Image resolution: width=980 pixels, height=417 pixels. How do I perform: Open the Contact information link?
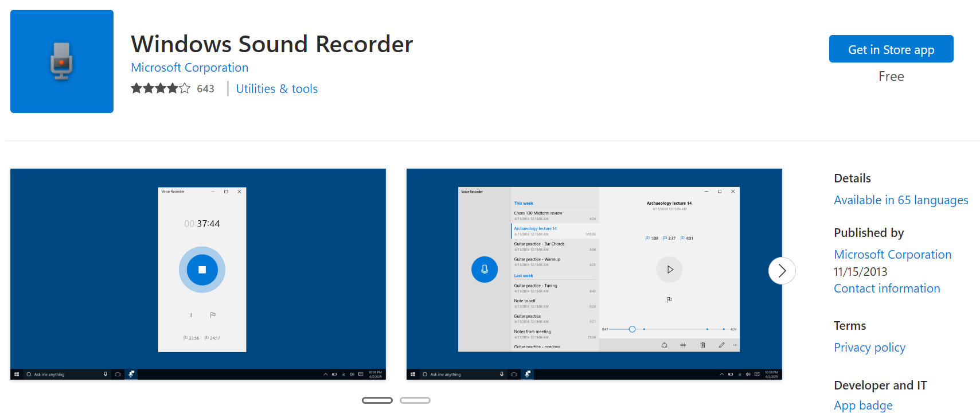coord(887,289)
